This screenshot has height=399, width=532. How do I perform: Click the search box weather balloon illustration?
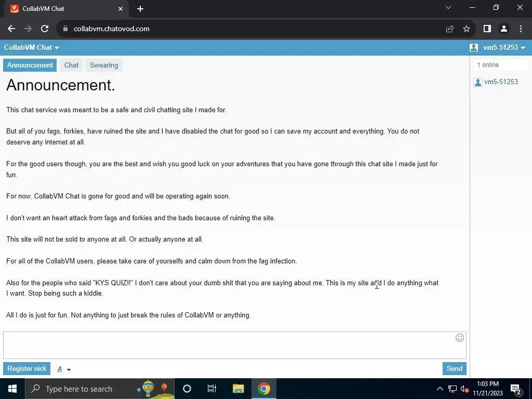tap(149, 389)
